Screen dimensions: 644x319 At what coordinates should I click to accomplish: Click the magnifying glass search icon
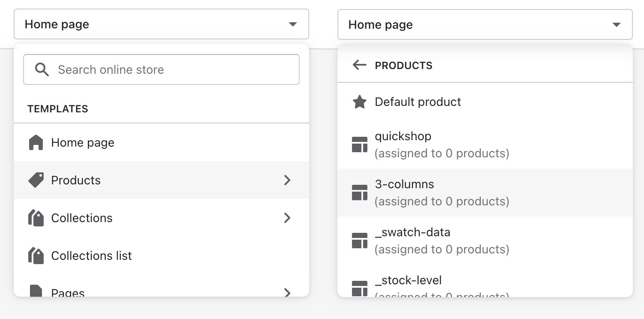(x=42, y=69)
